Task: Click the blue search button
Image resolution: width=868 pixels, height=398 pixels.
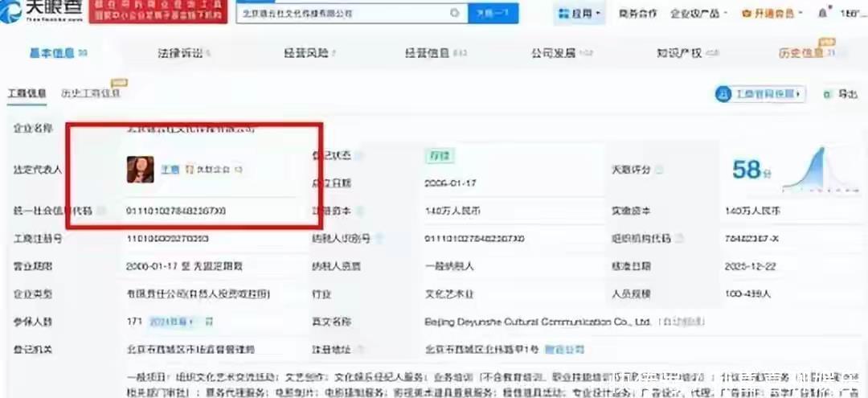Action: click(492, 14)
